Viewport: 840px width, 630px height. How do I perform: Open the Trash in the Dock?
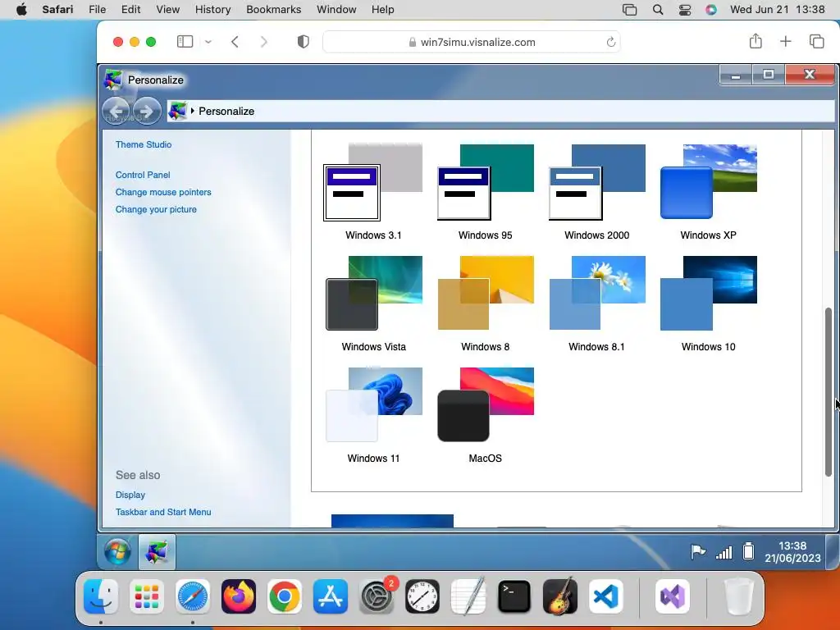[738, 596]
